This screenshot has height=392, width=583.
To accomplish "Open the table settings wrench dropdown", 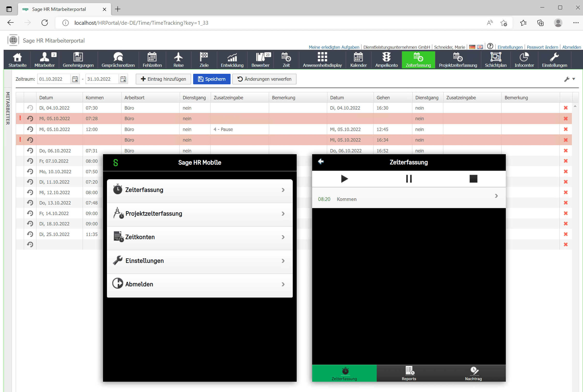I will coord(570,79).
